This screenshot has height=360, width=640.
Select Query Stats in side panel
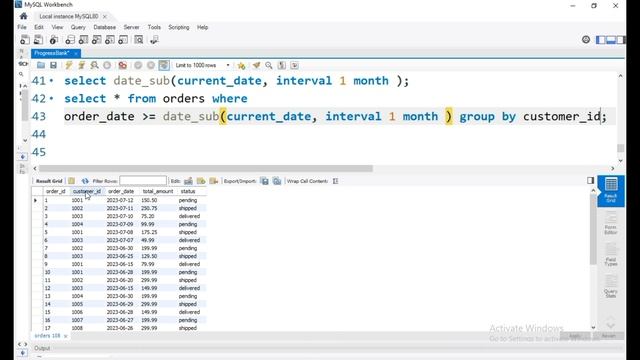click(x=611, y=286)
